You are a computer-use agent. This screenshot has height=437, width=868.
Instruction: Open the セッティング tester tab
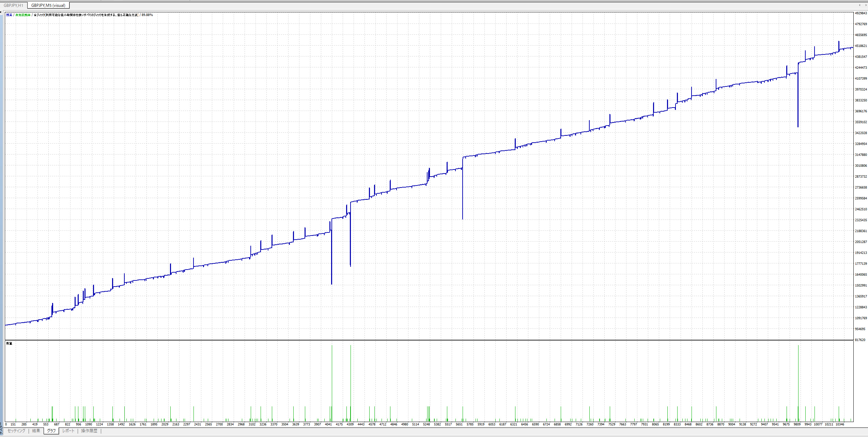pos(16,431)
